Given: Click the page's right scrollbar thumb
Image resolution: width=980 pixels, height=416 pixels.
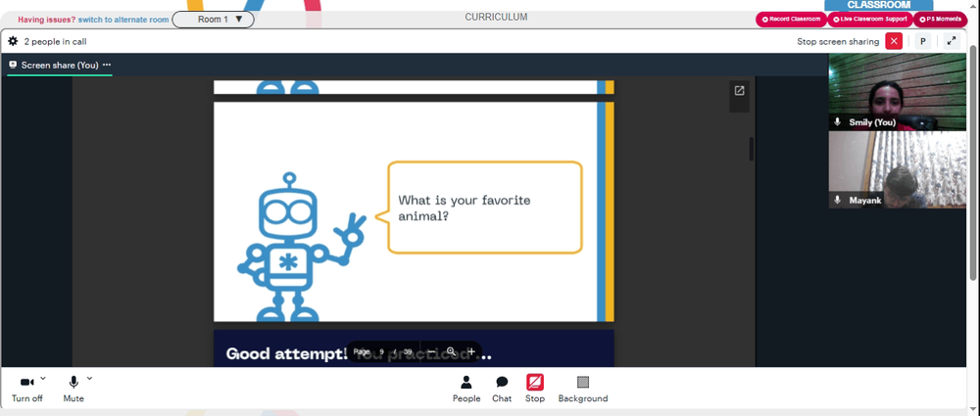Looking at the screenshot, I should (973, 162).
